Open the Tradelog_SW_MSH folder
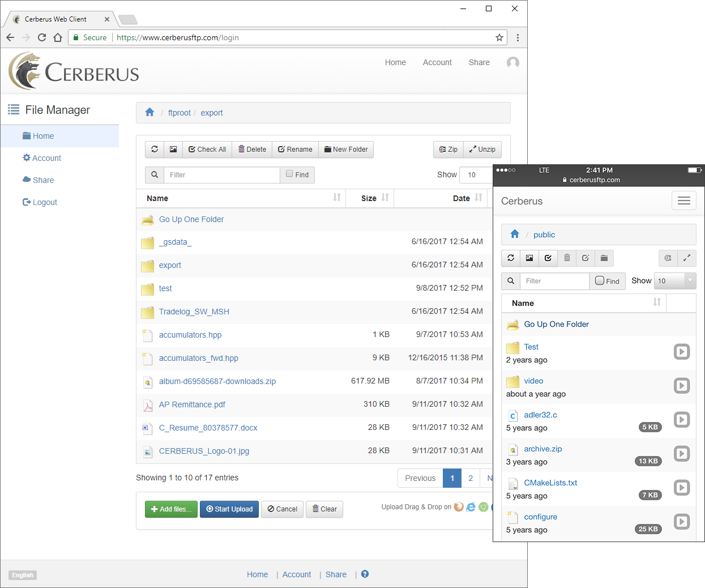Screen dimensions: 705x588 194,312
